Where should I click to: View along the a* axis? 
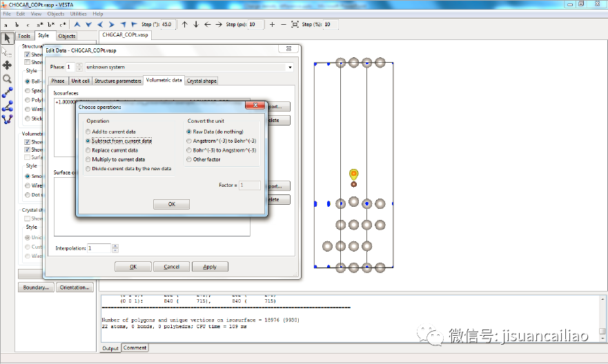39,25
